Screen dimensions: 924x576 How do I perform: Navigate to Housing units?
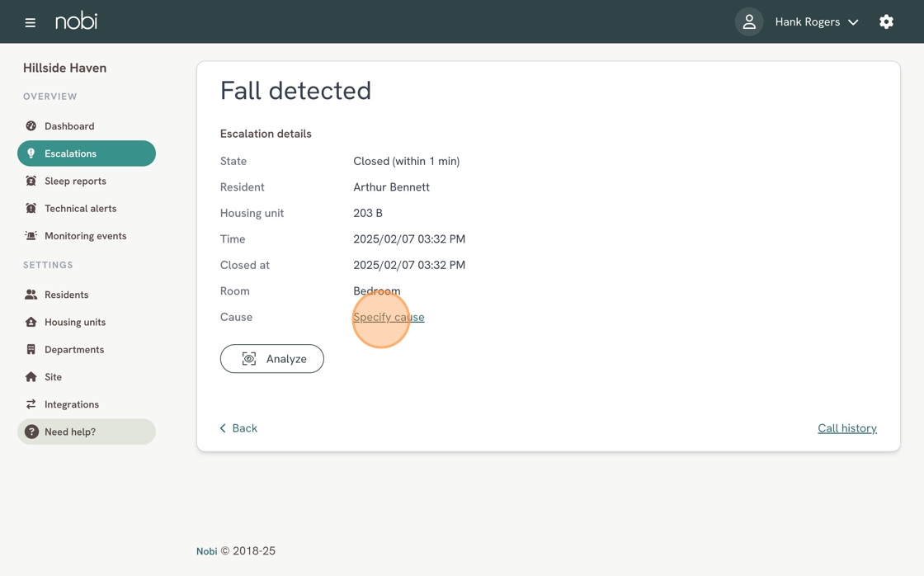click(87, 322)
